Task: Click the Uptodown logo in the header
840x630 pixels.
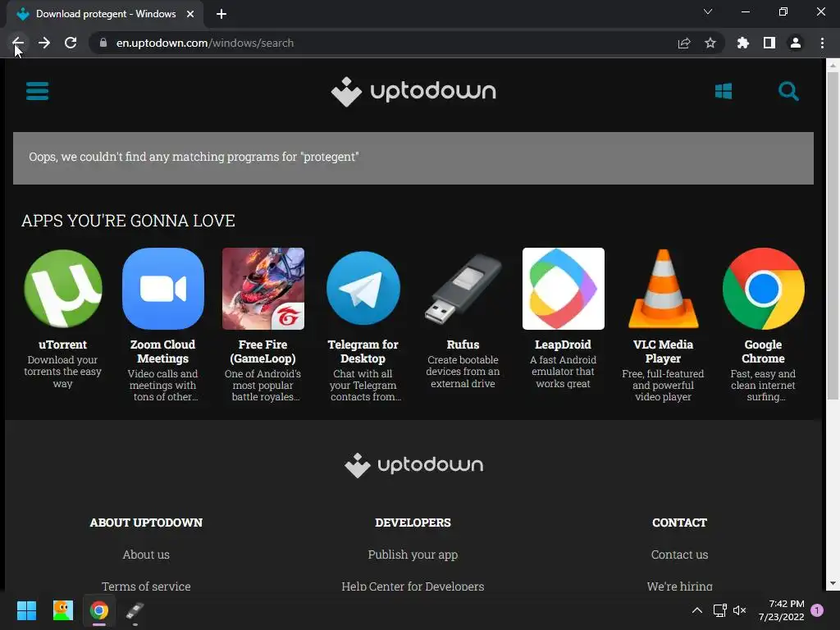Action: click(x=413, y=91)
